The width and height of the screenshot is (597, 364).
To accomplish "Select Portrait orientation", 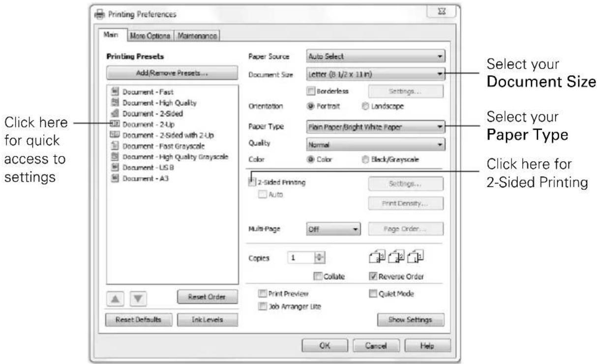I will click(x=310, y=106).
